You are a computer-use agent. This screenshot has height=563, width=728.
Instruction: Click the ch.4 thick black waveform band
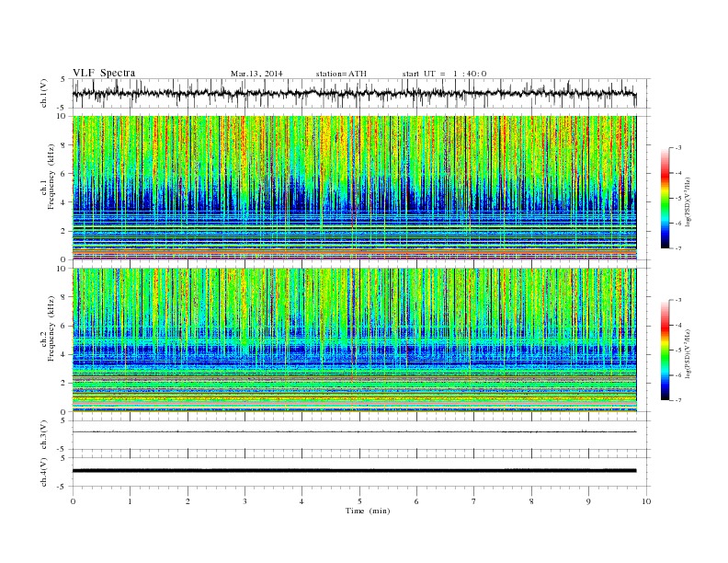[354, 471]
